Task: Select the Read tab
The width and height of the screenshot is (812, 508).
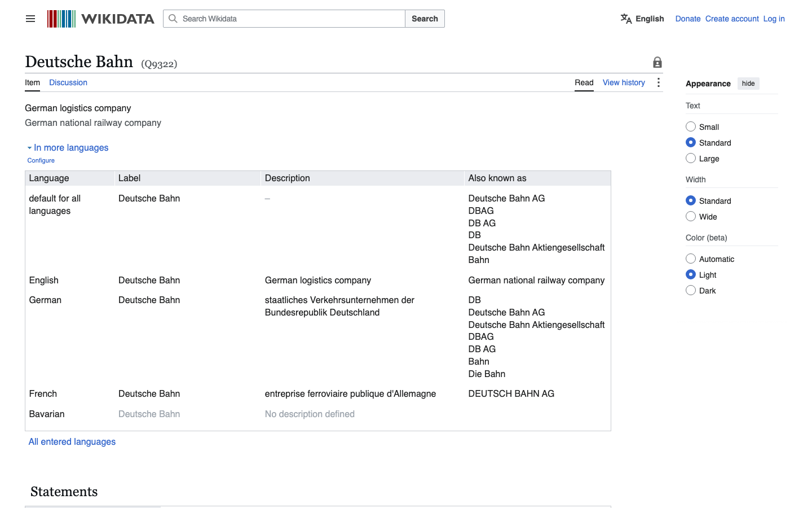Action: 584,82
